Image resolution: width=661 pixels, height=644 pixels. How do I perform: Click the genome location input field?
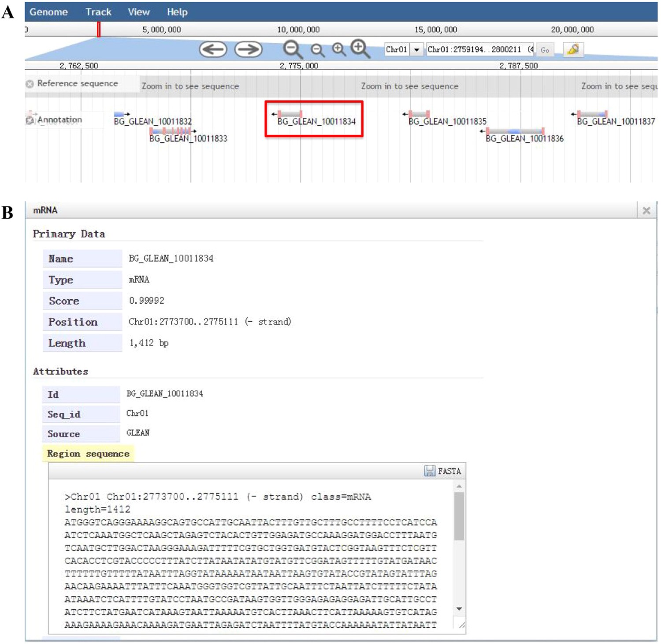click(x=479, y=49)
